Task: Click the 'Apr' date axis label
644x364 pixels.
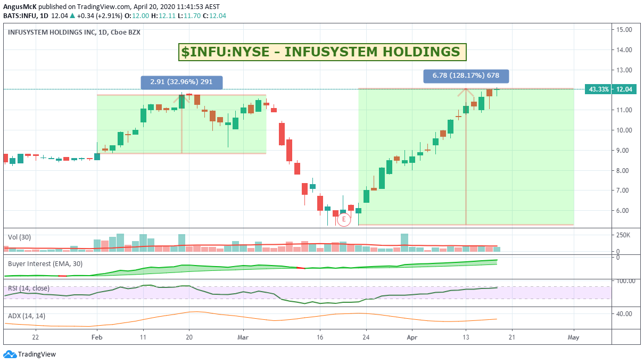Action: [411, 337]
